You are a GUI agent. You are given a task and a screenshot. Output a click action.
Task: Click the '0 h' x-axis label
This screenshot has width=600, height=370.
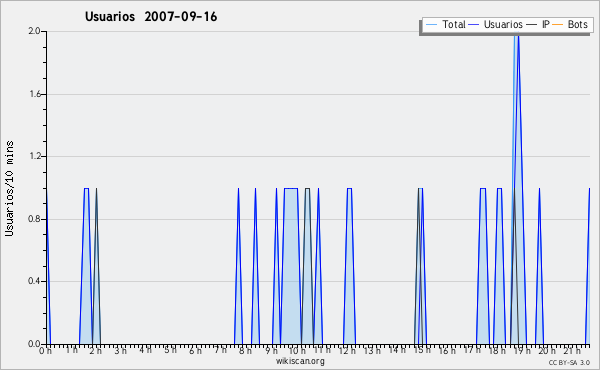[45, 350]
